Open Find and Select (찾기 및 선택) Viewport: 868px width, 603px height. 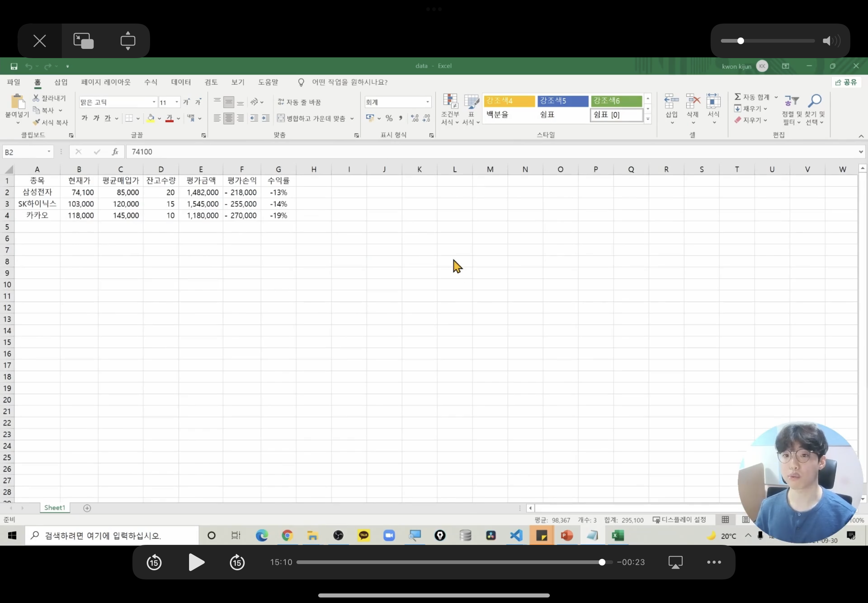click(815, 110)
